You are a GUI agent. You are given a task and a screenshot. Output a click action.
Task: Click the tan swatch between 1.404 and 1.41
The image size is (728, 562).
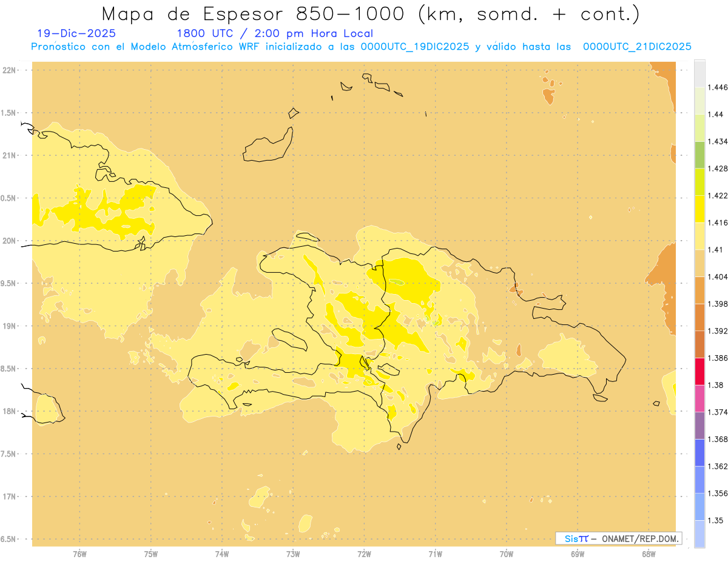tap(699, 263)
